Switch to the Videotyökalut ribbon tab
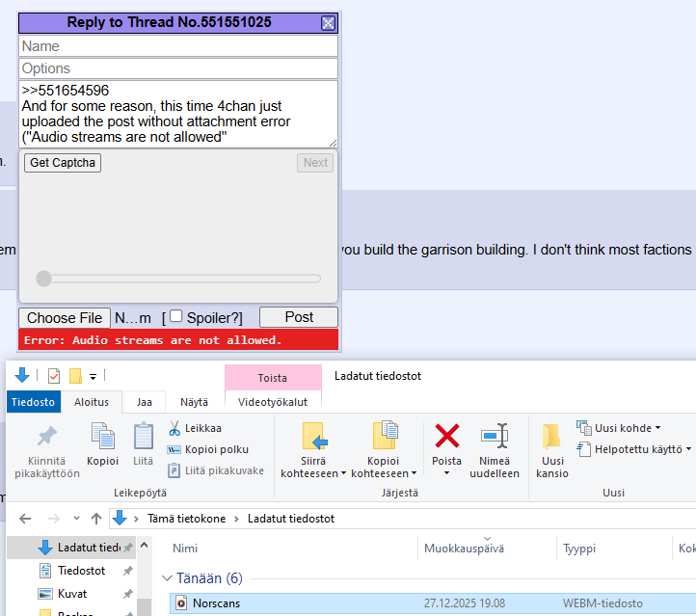696x616 pixels. click(x=273, y=402)
